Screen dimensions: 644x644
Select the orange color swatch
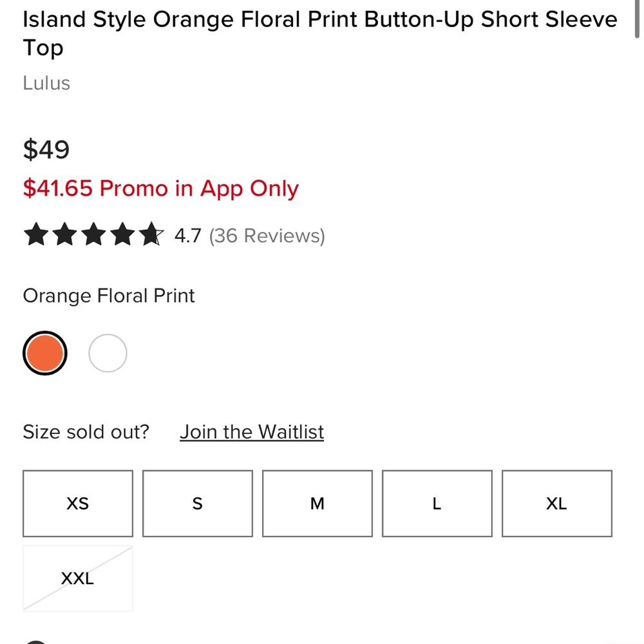coord(44,353)
